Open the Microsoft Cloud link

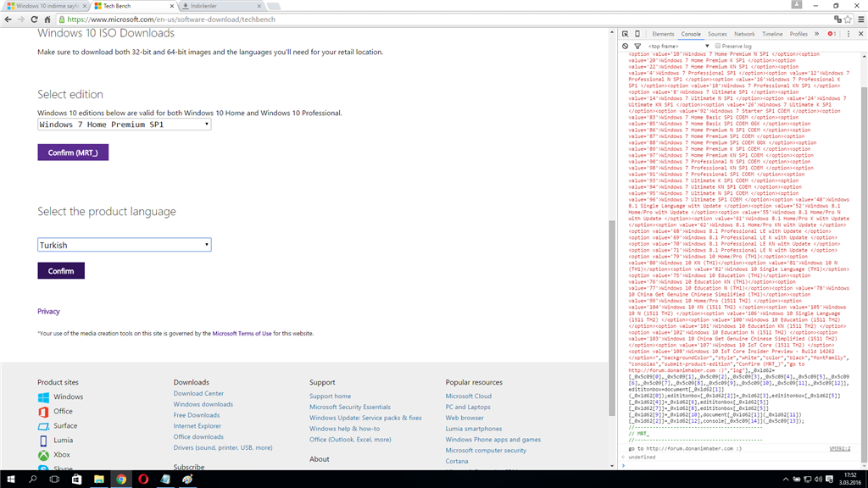pos(468,396)
